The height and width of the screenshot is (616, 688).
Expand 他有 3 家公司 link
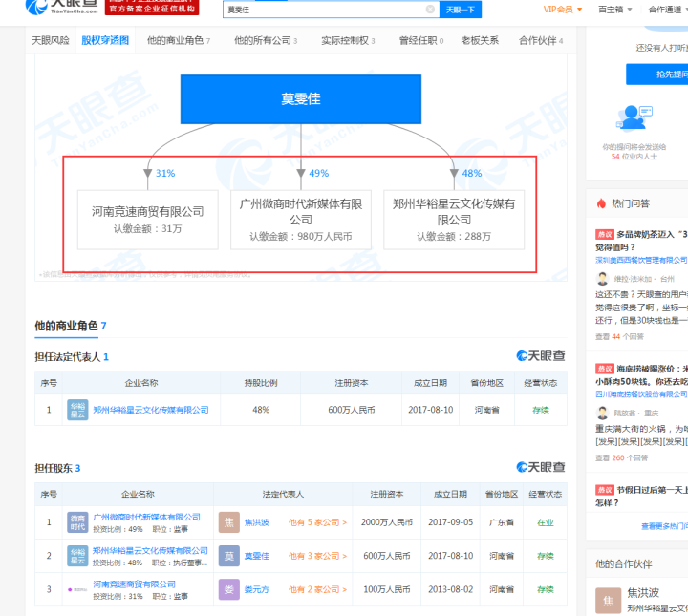(317, 556)
